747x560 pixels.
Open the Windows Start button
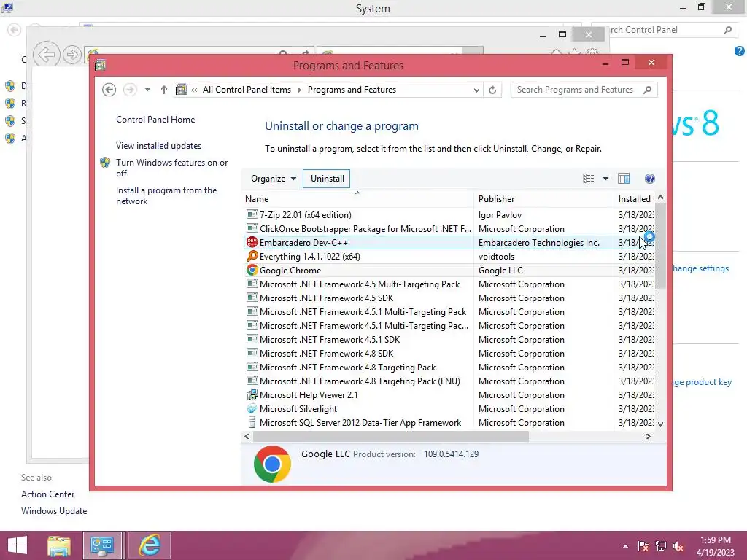[18, 545]
